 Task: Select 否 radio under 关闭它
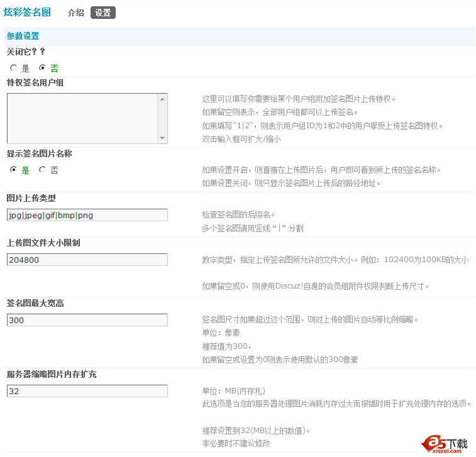pos(42,68)
